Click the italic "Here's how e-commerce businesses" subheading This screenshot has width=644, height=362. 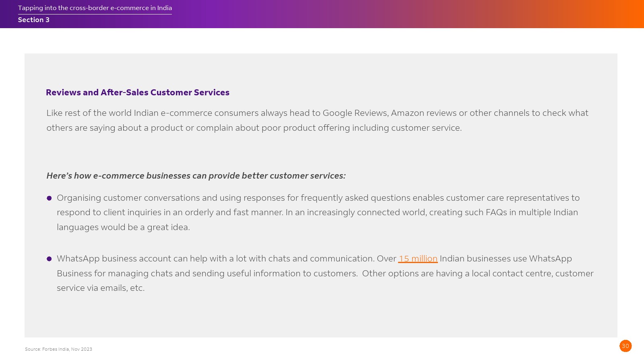(196, 176)
